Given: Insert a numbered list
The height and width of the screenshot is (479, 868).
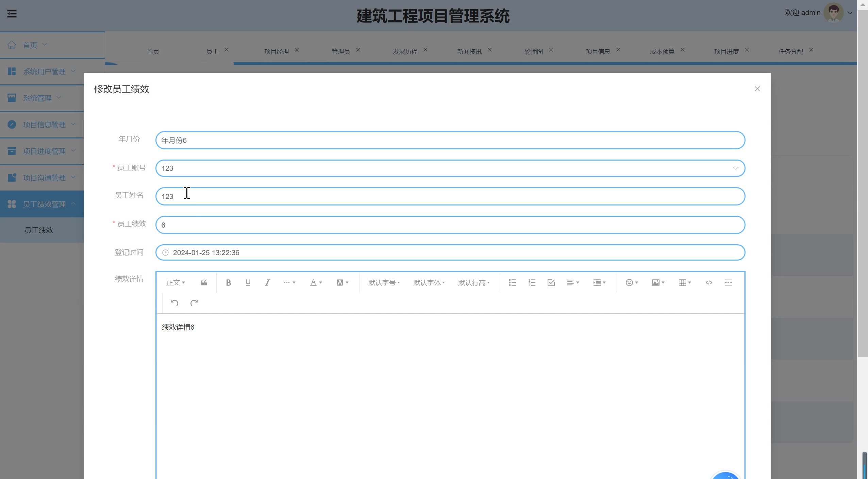Looking at the screenshot, I should [532, 282].
